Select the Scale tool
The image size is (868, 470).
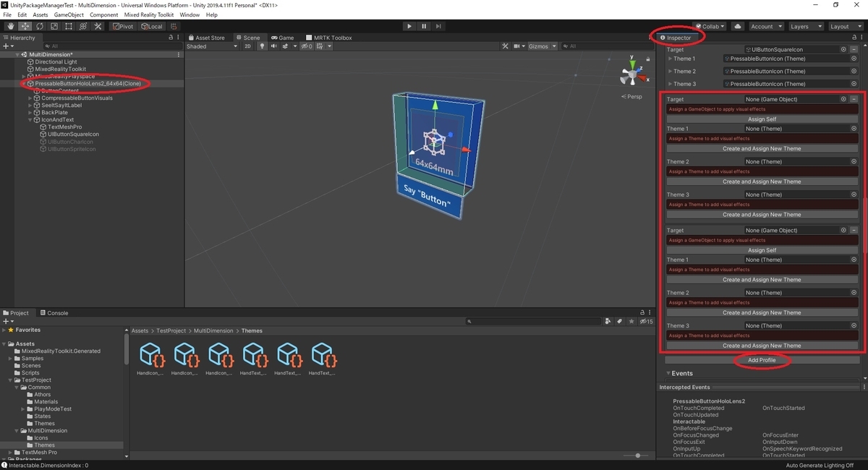(x=54, y=27)
